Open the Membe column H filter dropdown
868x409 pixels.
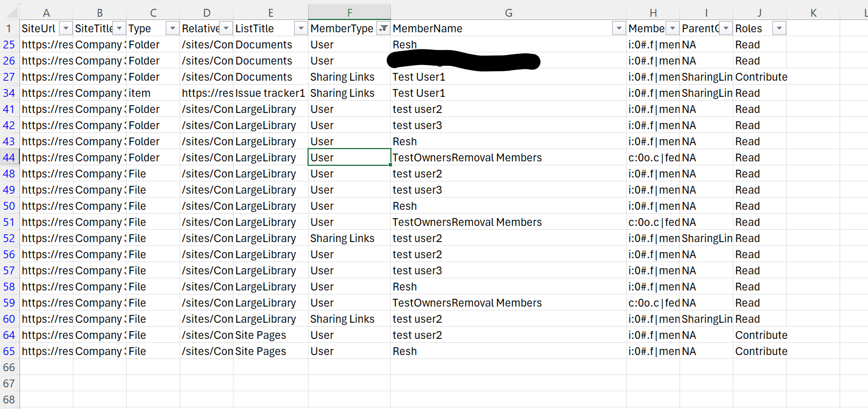click(672, 28)
